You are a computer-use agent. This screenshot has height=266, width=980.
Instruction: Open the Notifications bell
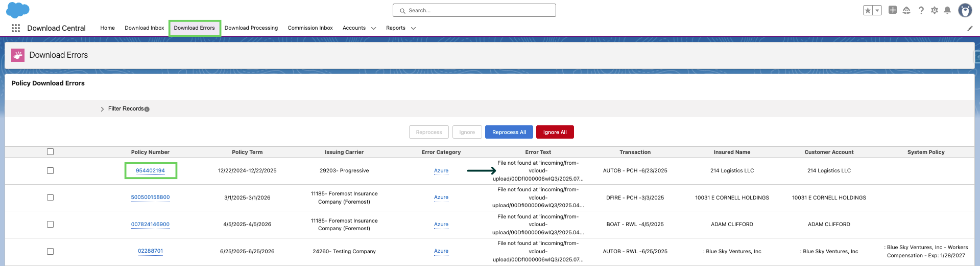click(x=947, y=10)
